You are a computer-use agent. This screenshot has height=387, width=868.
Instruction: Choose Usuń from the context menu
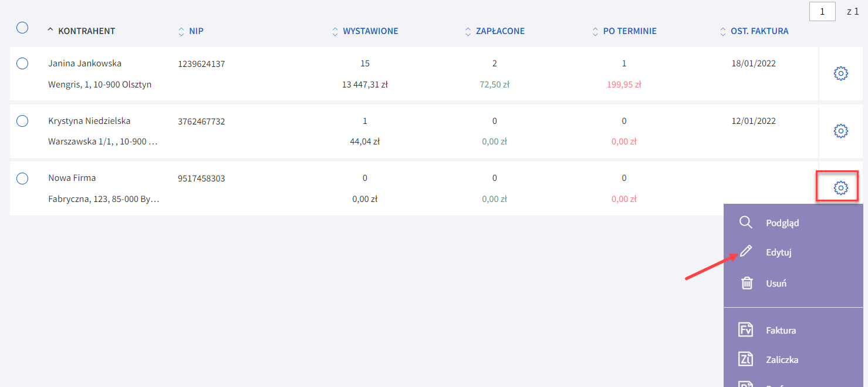point(776,284)
